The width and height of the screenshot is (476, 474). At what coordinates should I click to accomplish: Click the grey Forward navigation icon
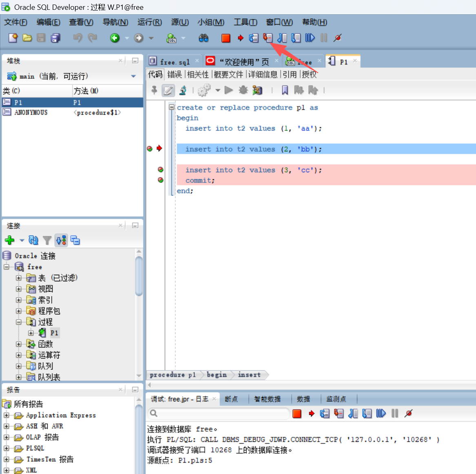pos(139,38)
